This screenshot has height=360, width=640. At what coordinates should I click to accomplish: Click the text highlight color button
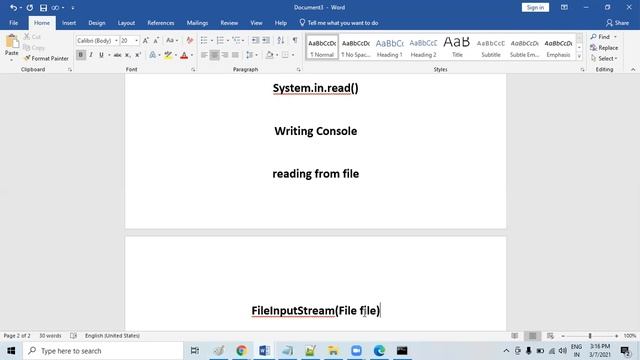click(x=168, y=55)
